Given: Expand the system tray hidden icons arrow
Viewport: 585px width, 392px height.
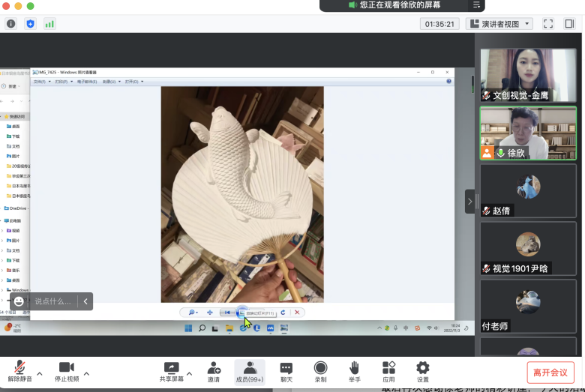Looking at the screenshot, I should (379, 328).
